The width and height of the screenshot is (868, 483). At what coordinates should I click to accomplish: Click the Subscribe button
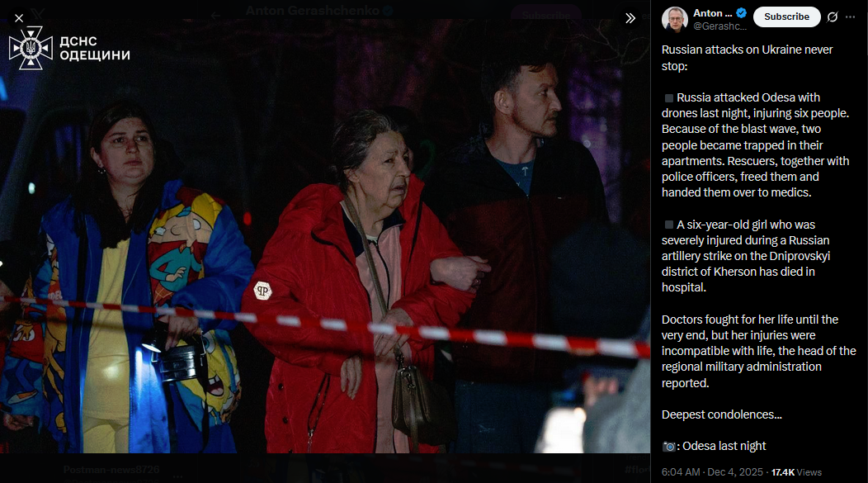tap(786, 17)
